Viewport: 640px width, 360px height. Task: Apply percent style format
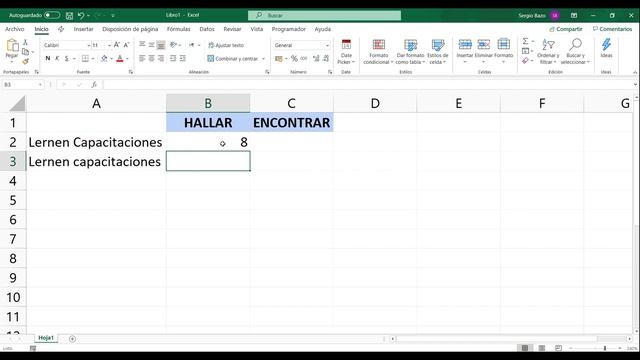[x=294, y=59]
